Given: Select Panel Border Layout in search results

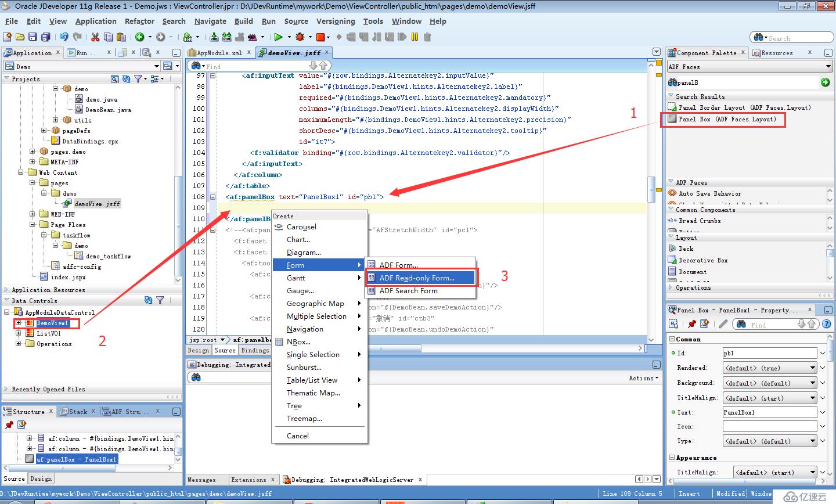Looking at the screenshot, I should pos(740,107).
